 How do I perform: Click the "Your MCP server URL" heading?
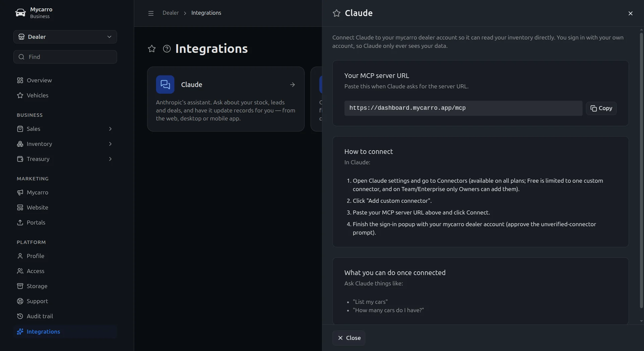click(x=377, y=76)
